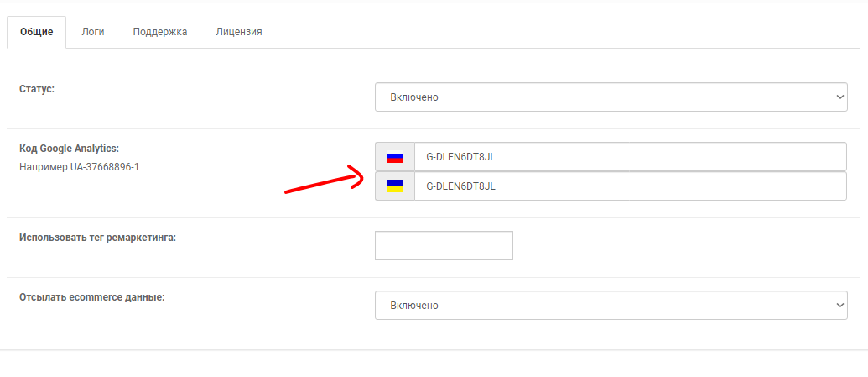Click the Russian flag language icon

pos(395,158)
